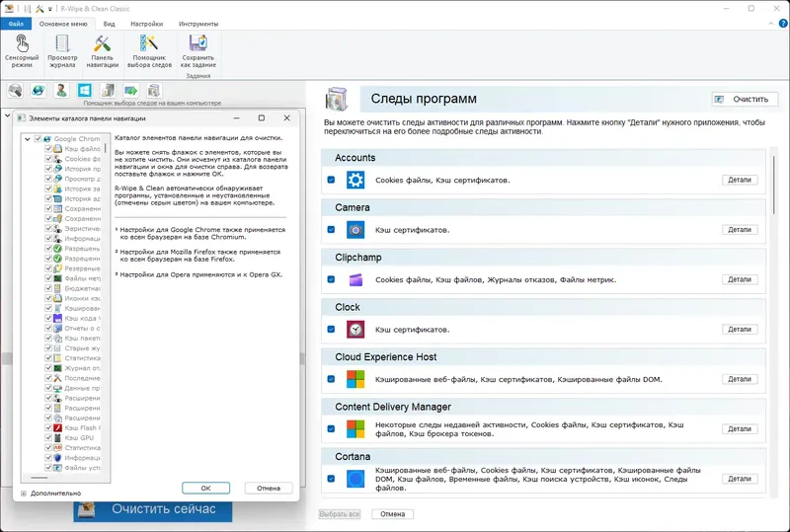This screenshot has width=790, height=532.
Task: Click the Очистить button at top right
Action: click(745, 100)
